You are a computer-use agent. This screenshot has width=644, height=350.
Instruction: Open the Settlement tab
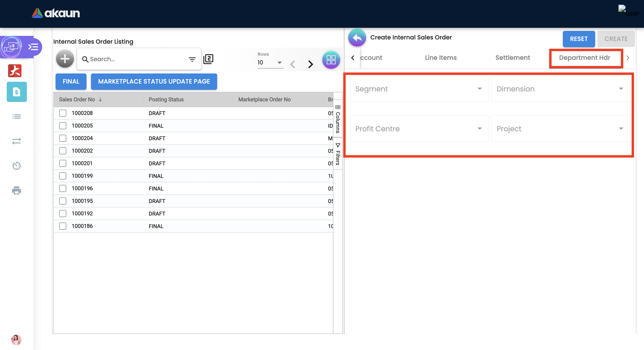(x=512, y=58)
